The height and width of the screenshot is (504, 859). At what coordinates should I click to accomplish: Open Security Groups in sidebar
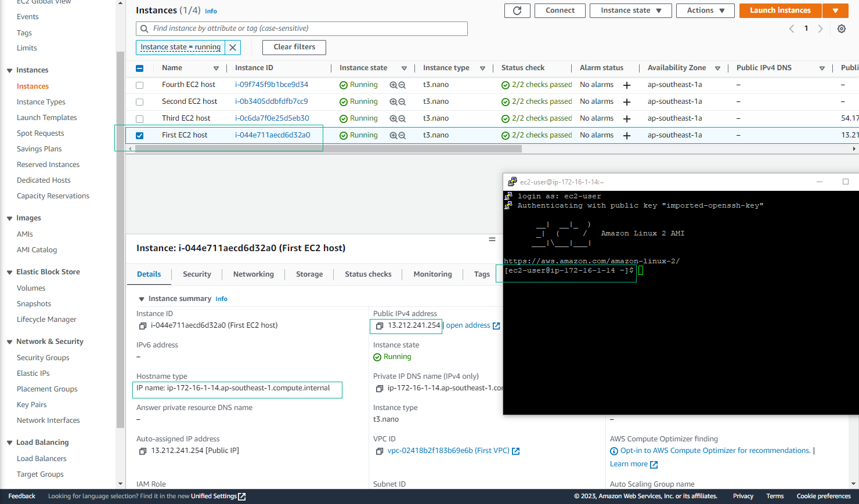pos(43,358)
